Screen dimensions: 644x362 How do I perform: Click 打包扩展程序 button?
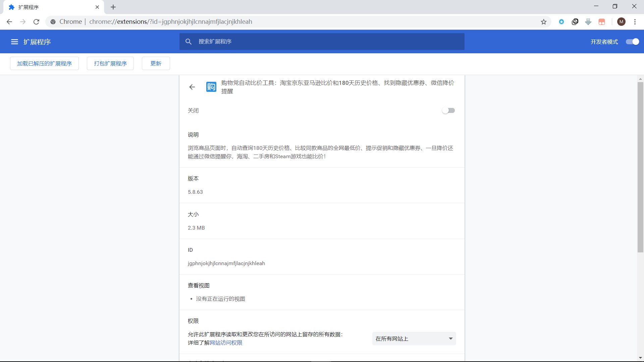[110, 63]
